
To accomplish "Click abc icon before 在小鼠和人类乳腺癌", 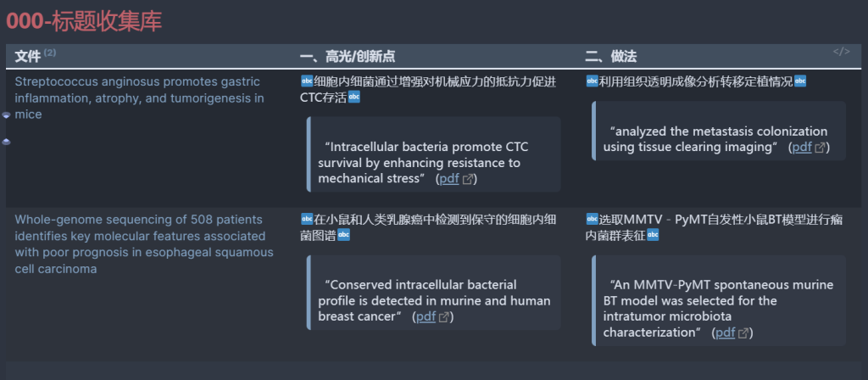I will coord(306,219).
